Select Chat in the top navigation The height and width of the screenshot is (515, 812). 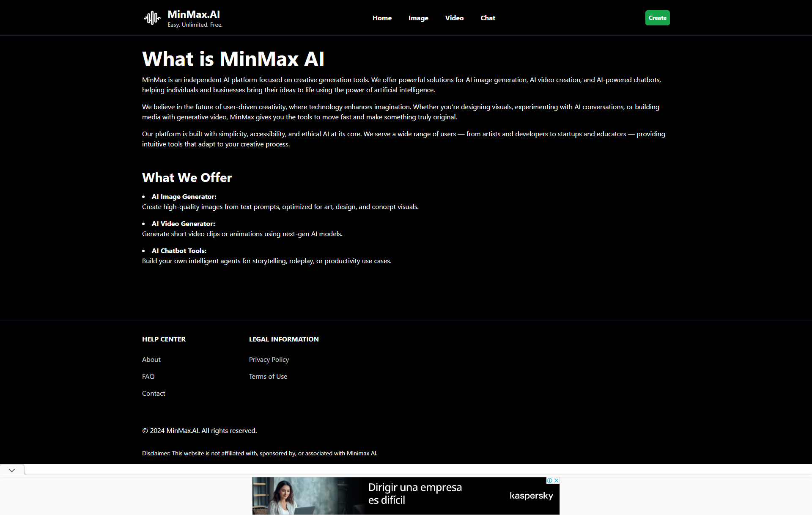tap(488, 18)
